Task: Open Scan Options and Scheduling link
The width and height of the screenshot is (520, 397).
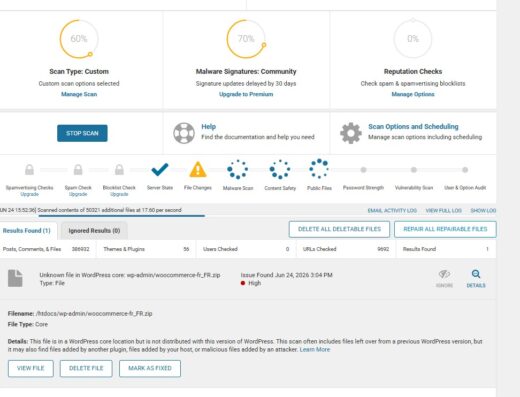Action: coord(413,127)
